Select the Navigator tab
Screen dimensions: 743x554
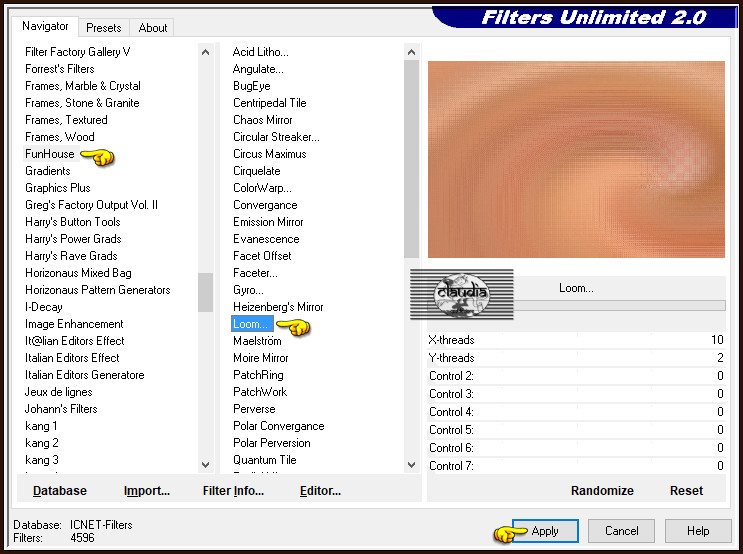(x=45, y=27)
